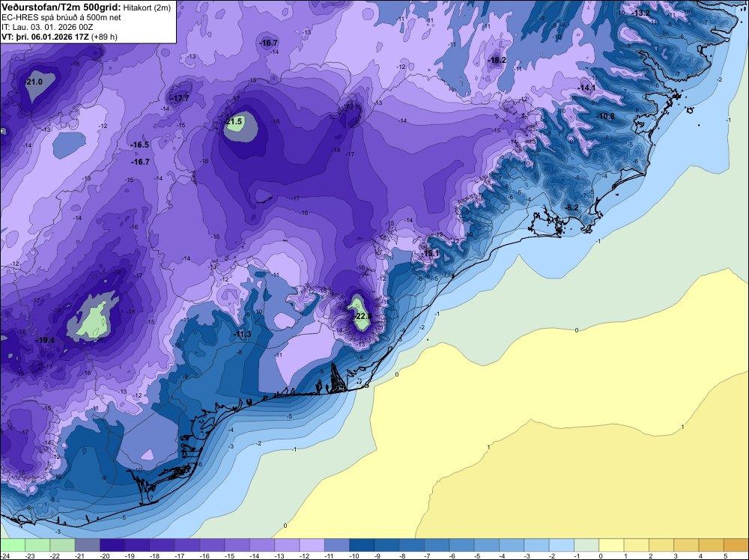749x560 pixels.
Task: Click the legend swatch labeled -10
Action: pyautogui.click(x=362, y=545)
